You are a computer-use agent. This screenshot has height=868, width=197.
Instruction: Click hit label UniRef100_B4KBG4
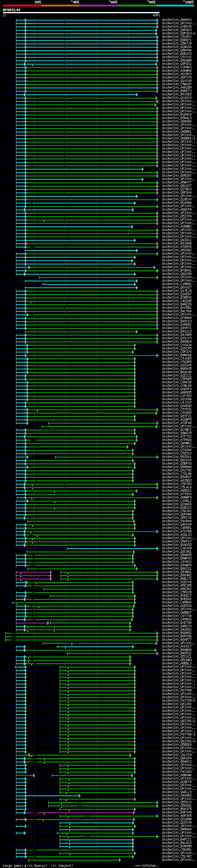177,341
